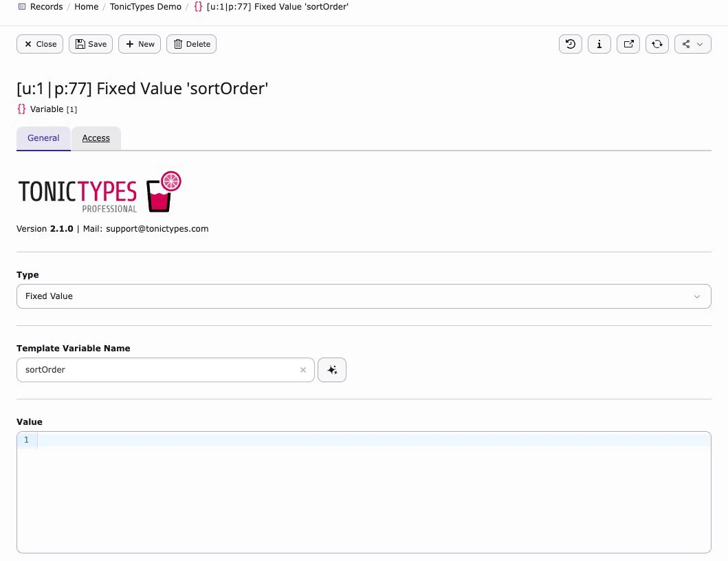Create a New record
The height and width of the screenshot is (561, 728).
click(140, 44)
